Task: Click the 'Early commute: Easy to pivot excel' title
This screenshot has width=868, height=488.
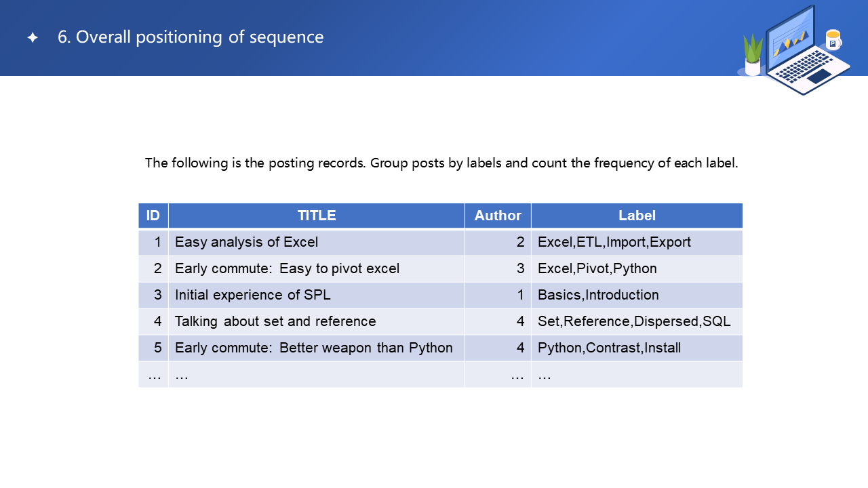Action: point(287,268)
